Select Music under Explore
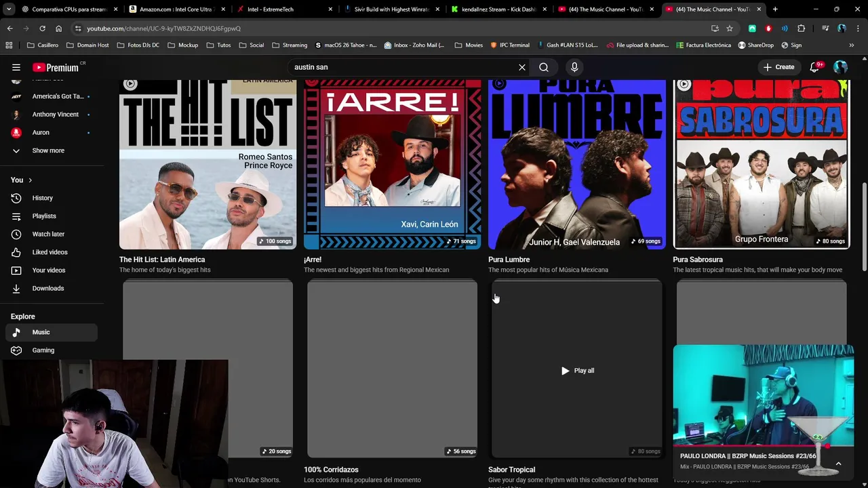Viewport: 868px width, 488px height. [x=52, y=332]
